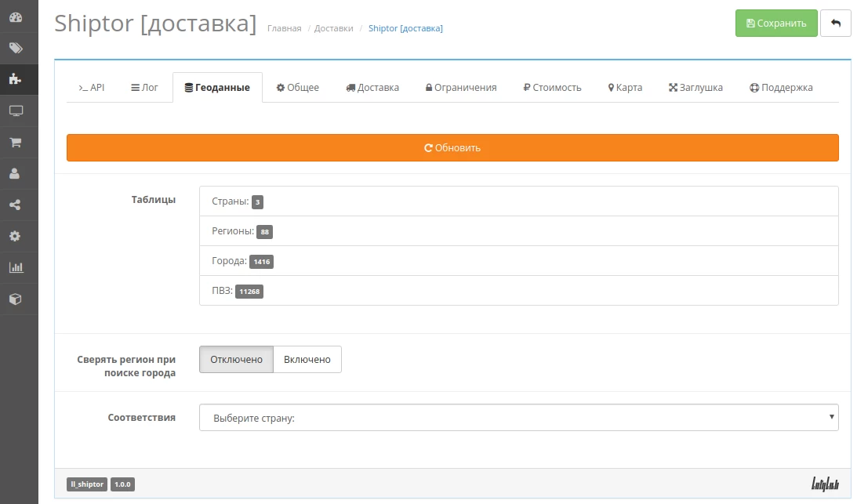Click the 1.0.0 version badge
Screen dimensions: 857x504
122,484
